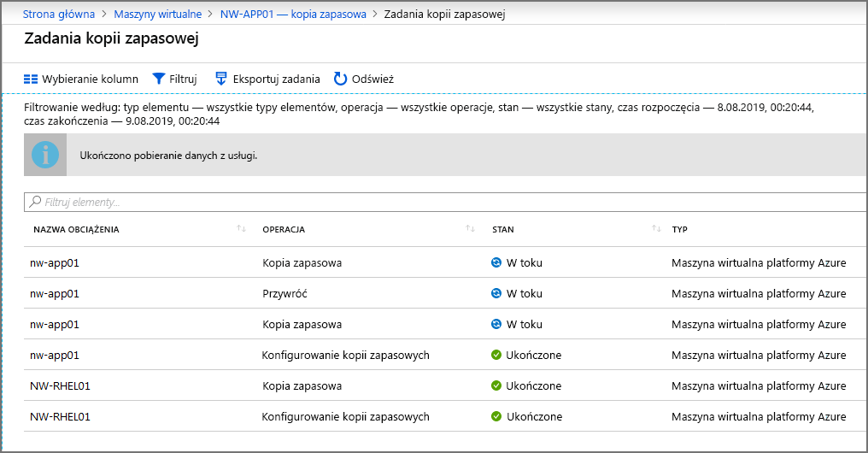This screenshot has width=868, height=453.
Task: Select the nw-app01 Przywróć job row
Action: [445, 293]
